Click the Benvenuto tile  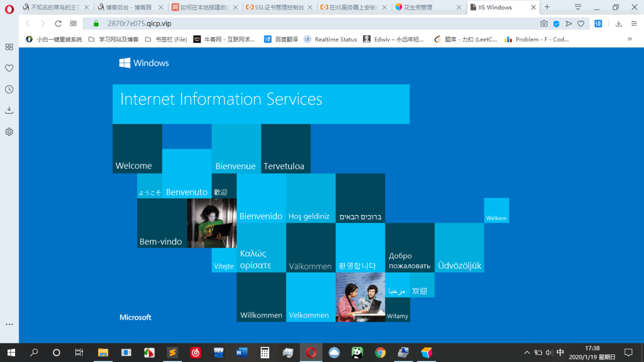187,174
